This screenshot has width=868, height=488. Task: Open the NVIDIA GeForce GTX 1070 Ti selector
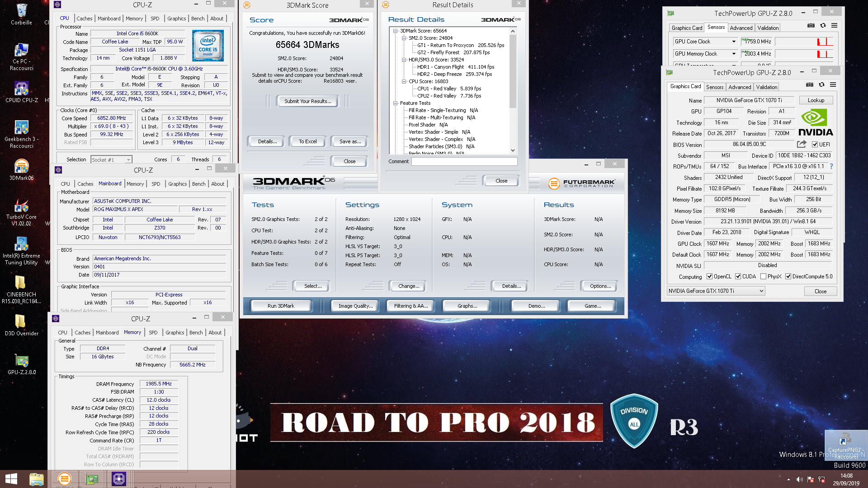(716, 291)
